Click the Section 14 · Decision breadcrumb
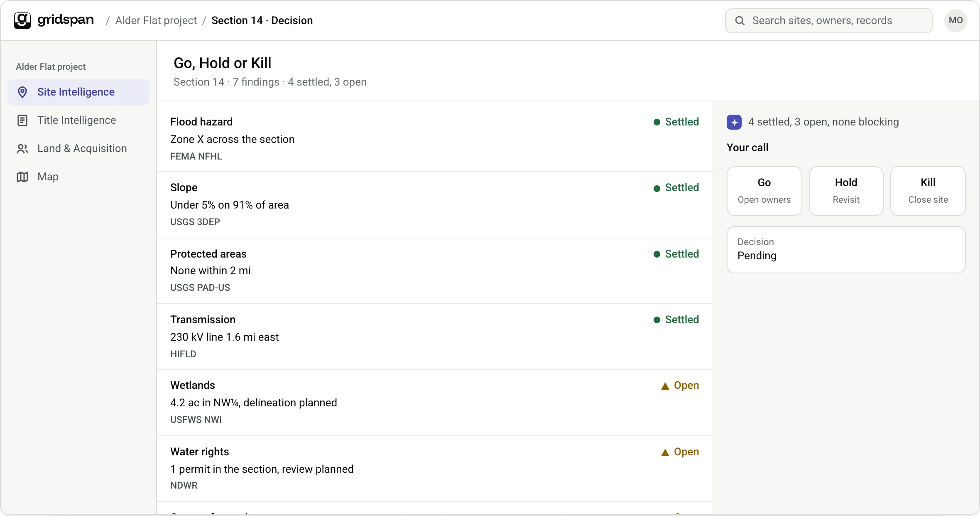980x516 pixels. (262, 20)
